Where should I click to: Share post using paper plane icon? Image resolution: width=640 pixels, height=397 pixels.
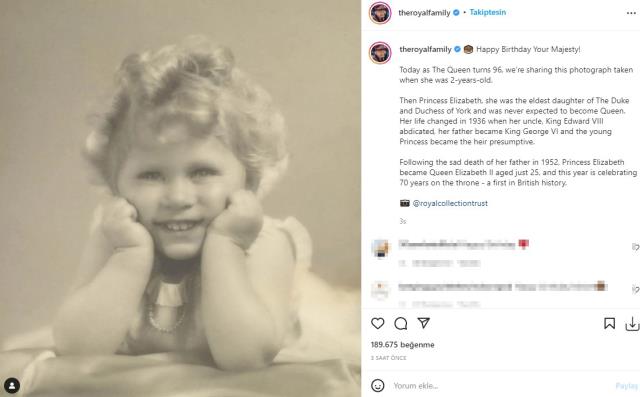click(424, 323)
